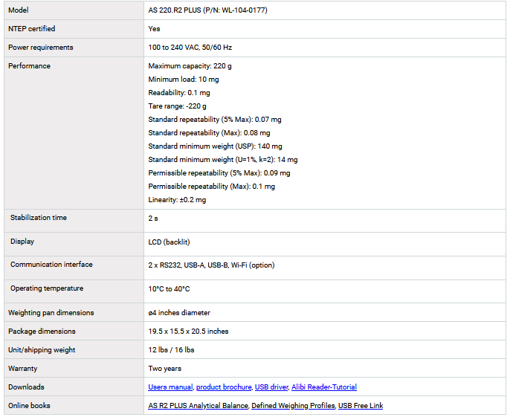This screenshot has height=420, width=510.
Task: Click the Readability: 0.1 mg line
Action: click(x=179, y=93)
